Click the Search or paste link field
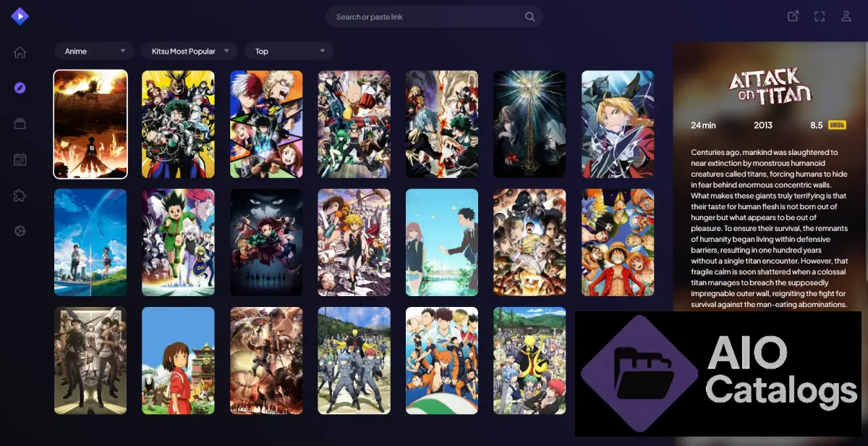Screen dimensions: 868x446 click(x=427, y=17)
